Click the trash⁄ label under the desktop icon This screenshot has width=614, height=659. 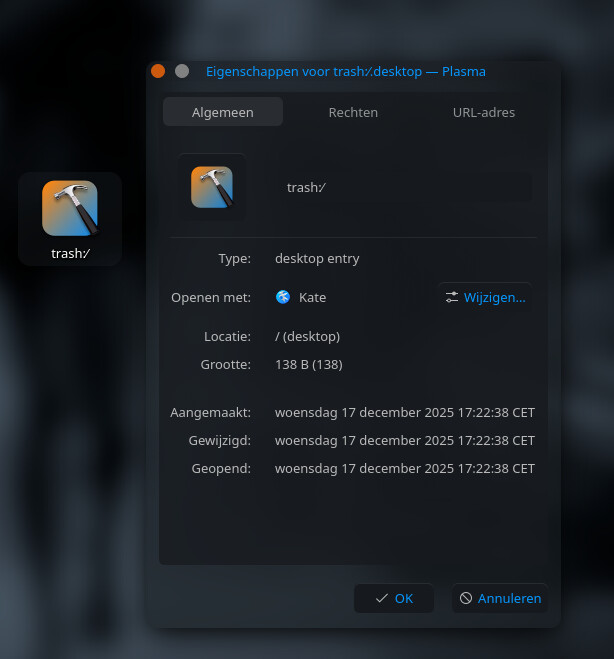point(70,253)
